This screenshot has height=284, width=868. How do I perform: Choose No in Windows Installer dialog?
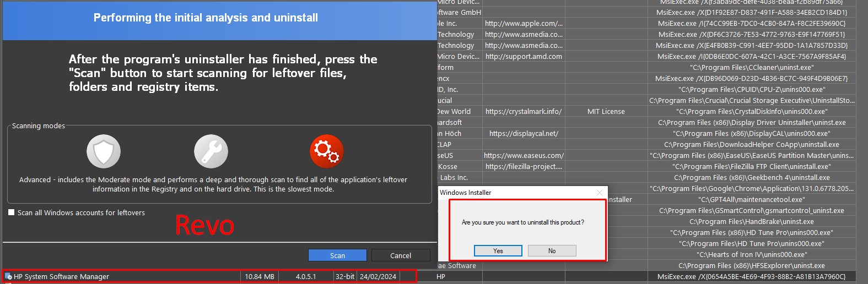[x=552, y=250]
